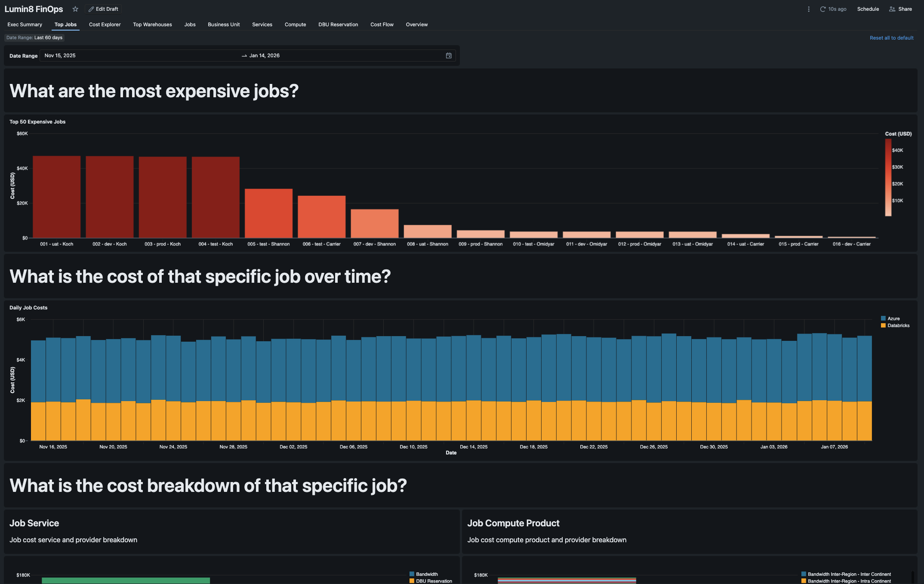Star the Lumin8 FinOps dashboard as favorite
The height and width of the screenshot is (584, 924).
coord(75,9)
